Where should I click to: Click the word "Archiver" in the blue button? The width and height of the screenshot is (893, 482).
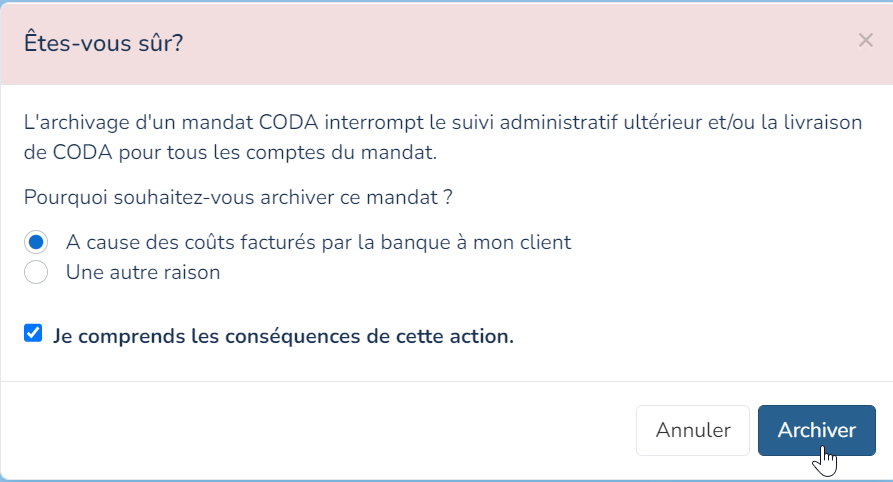coord(817,430)
